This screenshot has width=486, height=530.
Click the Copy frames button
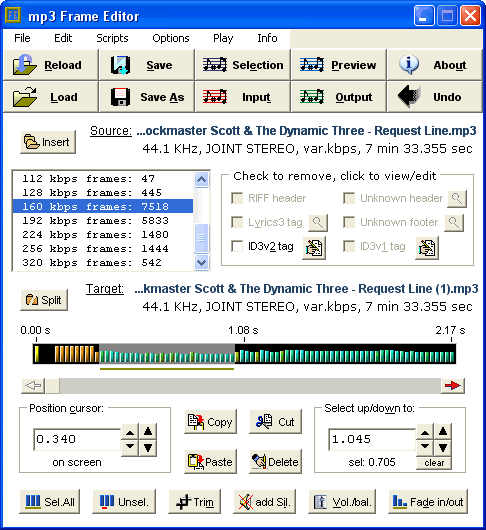point(211,422)
